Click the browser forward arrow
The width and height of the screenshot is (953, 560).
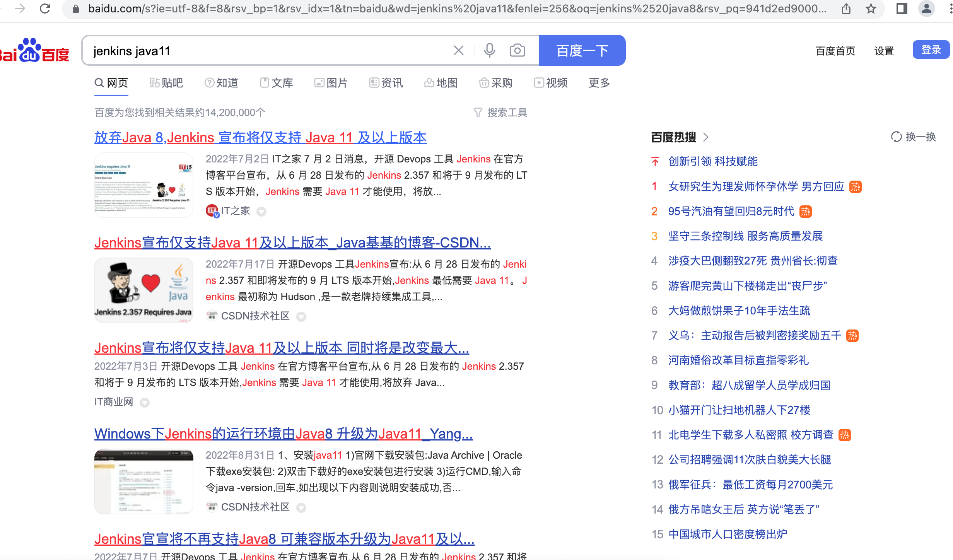[x=20, y=9]
